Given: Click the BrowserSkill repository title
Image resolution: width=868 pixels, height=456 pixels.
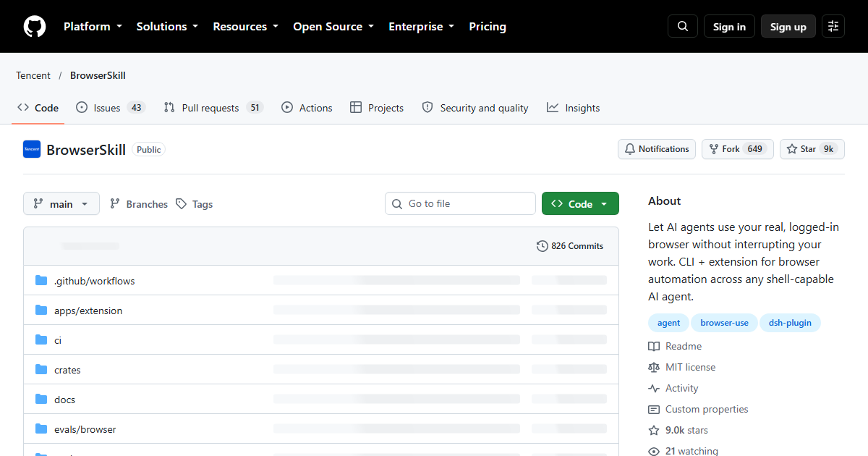Looking at the screenshot, I should point(86,150).
